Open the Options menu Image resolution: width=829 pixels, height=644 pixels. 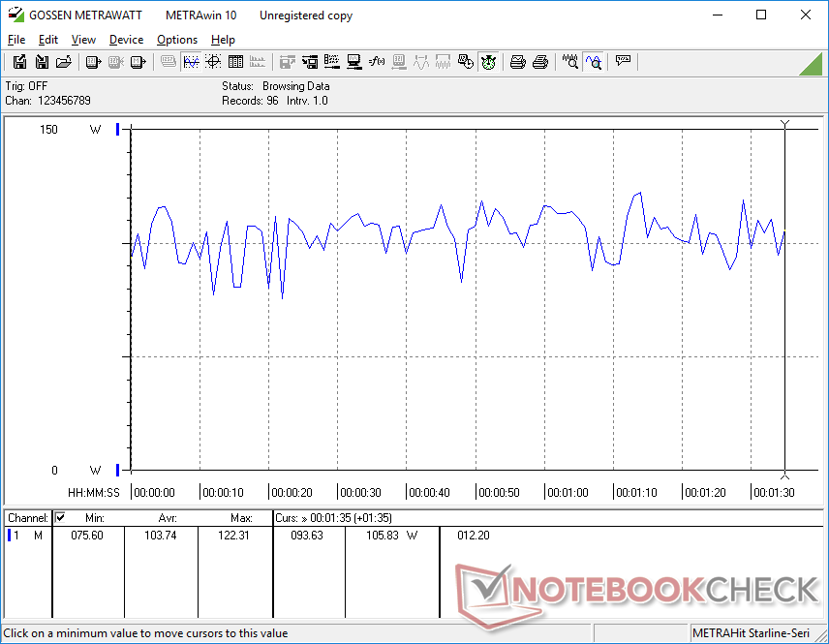click(177, 40)
